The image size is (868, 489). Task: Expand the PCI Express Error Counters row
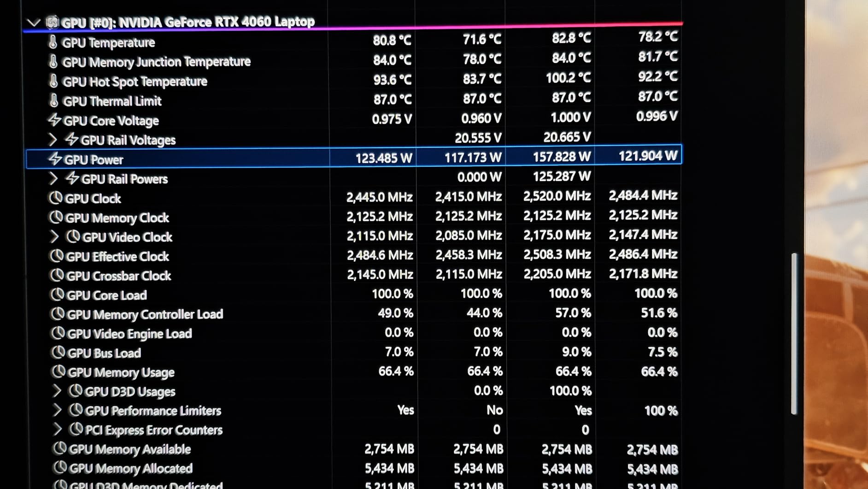[58, 429]
